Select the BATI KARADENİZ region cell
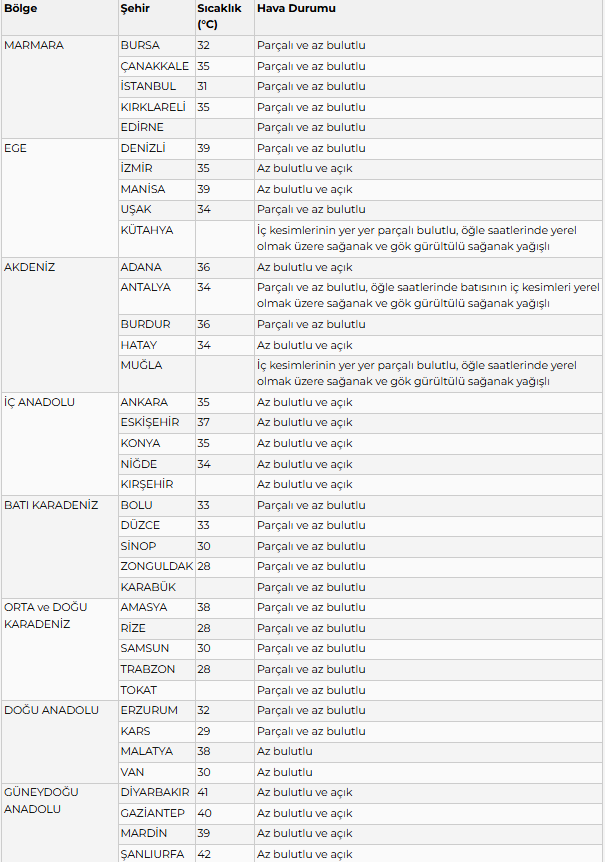605x862 pixels. 59,546
